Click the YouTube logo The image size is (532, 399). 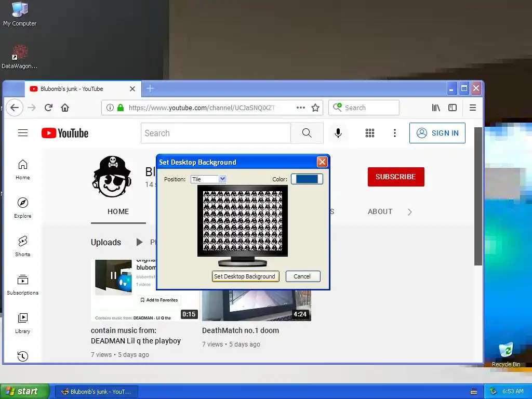click(65, 133)
